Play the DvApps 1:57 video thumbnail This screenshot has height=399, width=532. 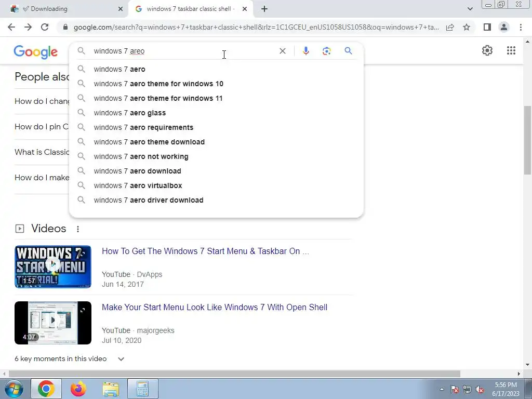click(53, 267)
